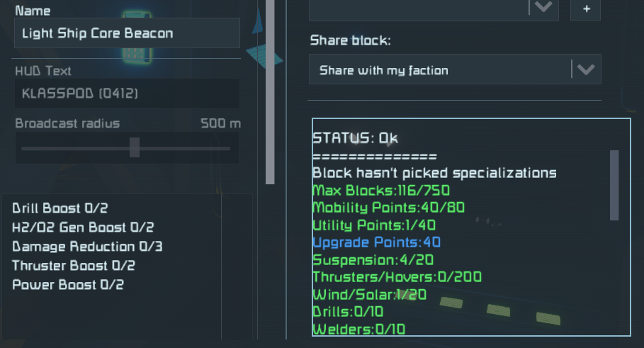Expand the dropdown next to the plus button

tap(543, 9)
